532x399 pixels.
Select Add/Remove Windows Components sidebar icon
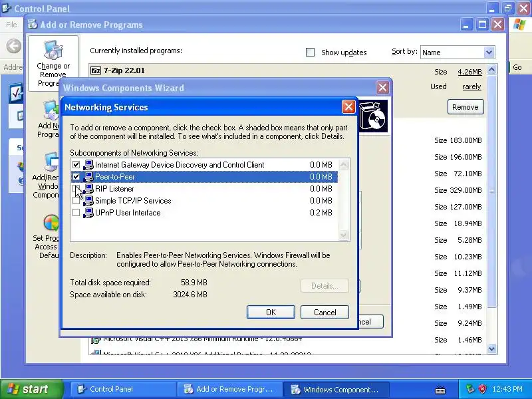point(51,162)
